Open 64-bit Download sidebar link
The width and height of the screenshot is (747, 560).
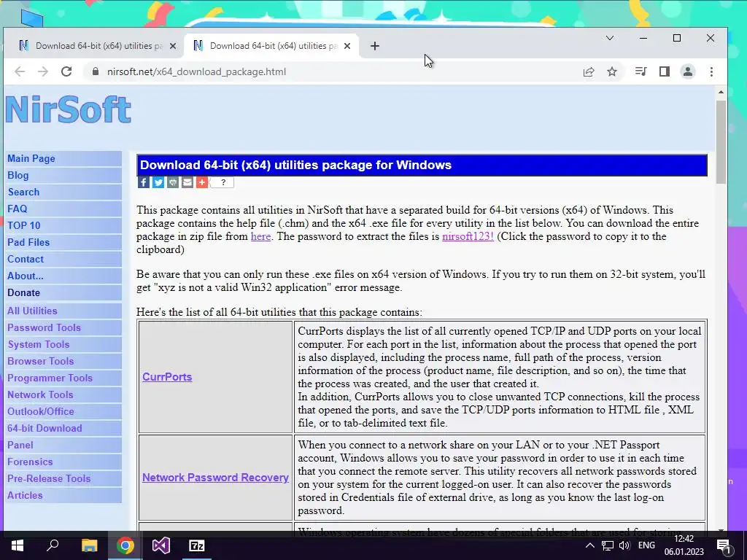[x=44, y=428]
